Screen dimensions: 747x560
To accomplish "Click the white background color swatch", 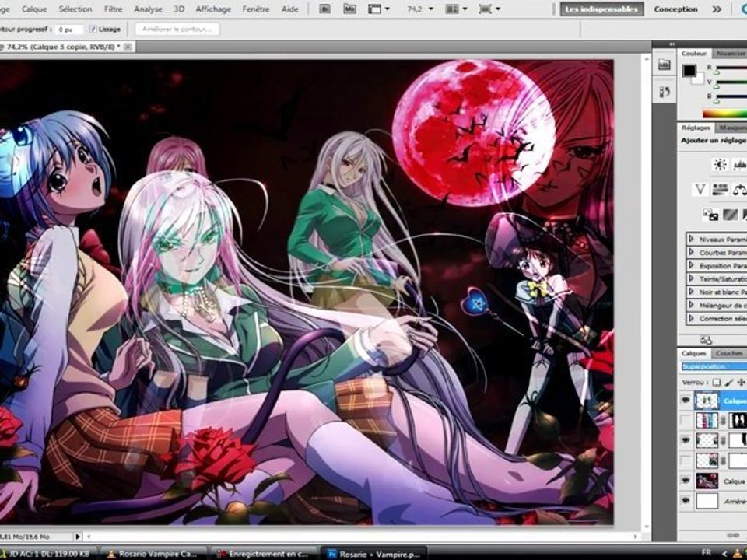I will (698, 79).
